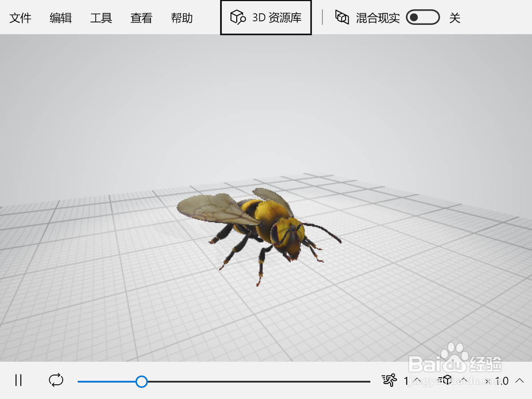Open the 查看 menu
This screenshot has width=532, height=399.
(141, 18)
